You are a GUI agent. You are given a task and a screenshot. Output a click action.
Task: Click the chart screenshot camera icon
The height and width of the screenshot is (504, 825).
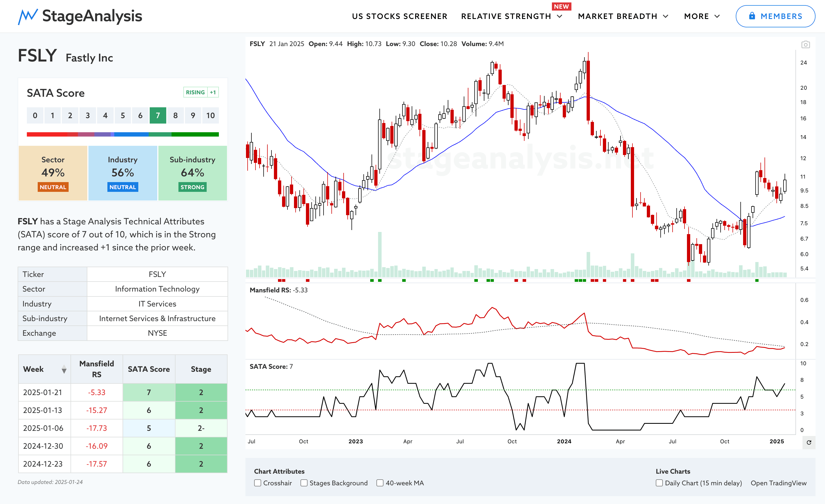pyautogui.click(x=805, y=44)
